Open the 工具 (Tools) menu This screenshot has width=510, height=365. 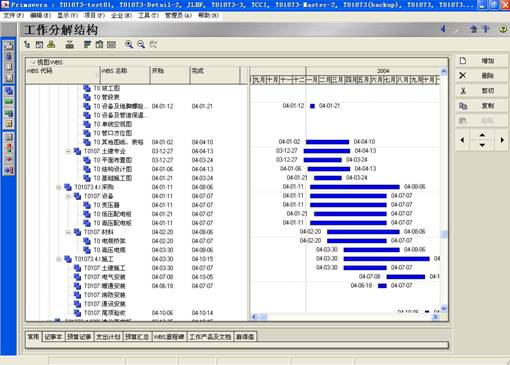point(148,15)
